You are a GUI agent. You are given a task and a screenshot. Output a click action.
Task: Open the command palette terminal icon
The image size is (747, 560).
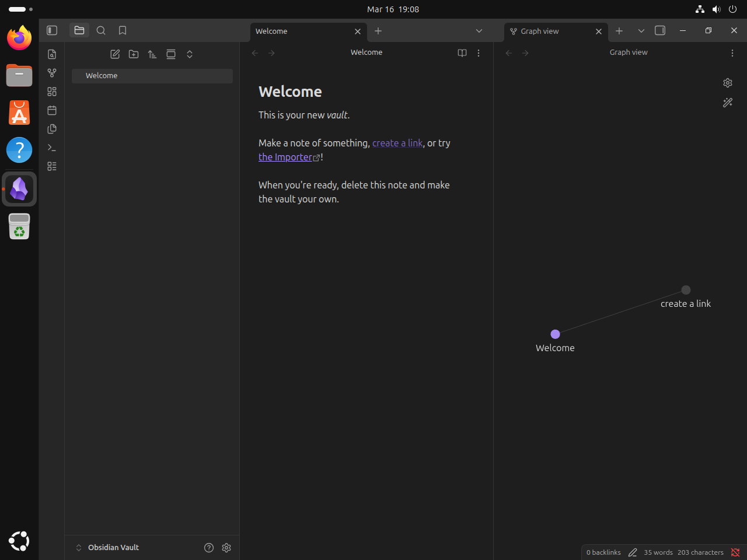(x=51, y=148)
